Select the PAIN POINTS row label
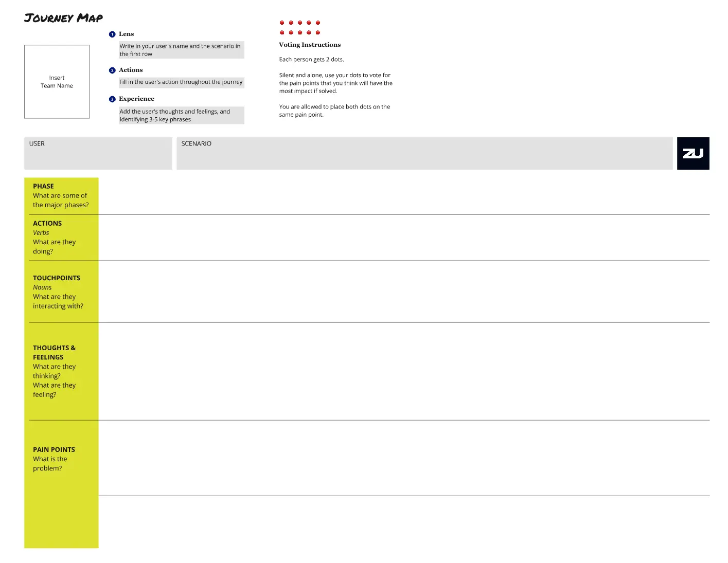 pos(54,449)
